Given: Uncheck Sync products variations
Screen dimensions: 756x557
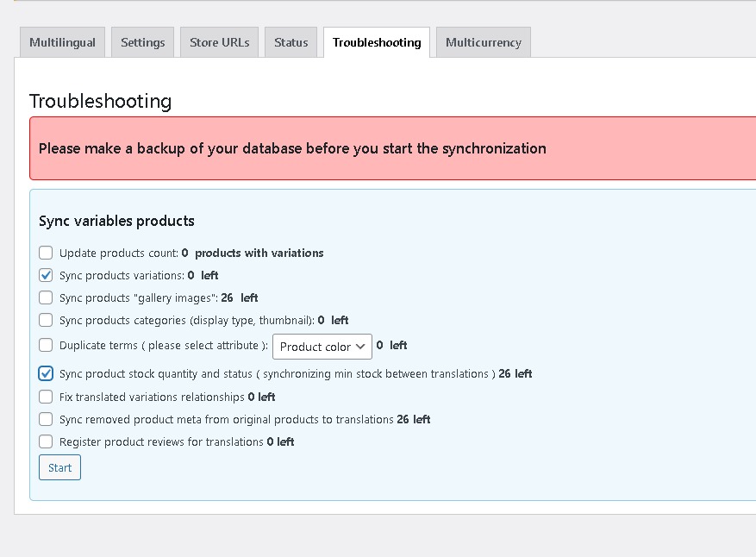Looking at the screenshot, I should (x=46, y=276).
